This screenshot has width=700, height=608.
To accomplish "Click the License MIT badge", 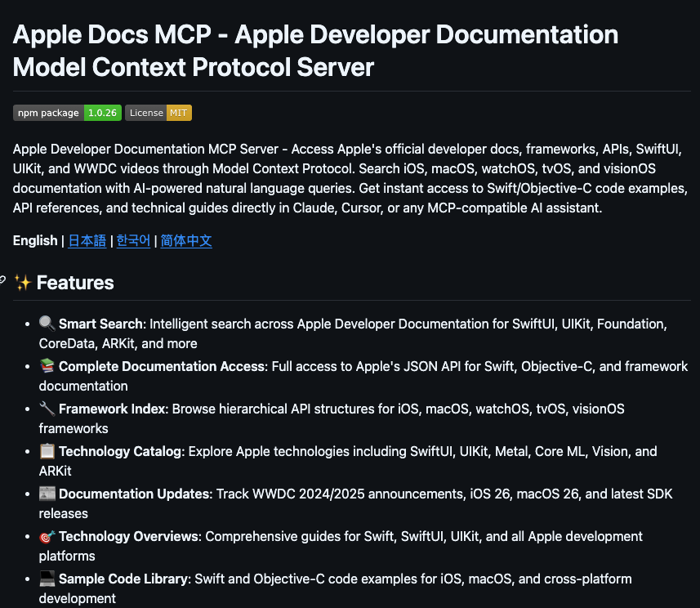I will click(x=158, y=113).
